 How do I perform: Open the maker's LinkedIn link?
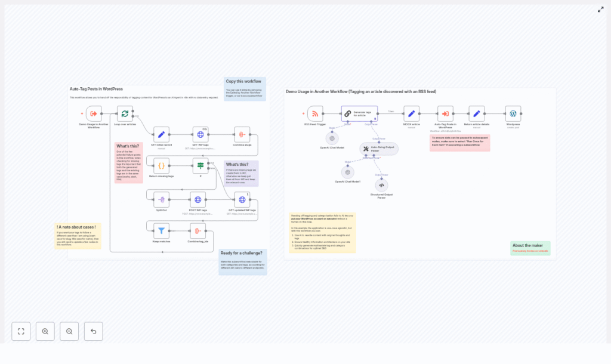pos(530,251)
